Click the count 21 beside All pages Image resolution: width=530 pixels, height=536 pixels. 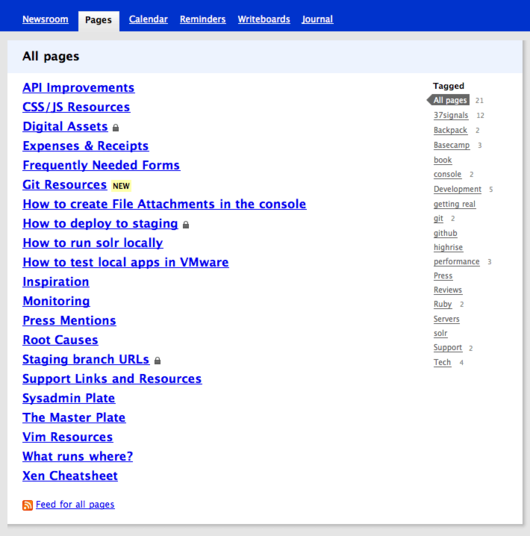[x=479, y=100]
